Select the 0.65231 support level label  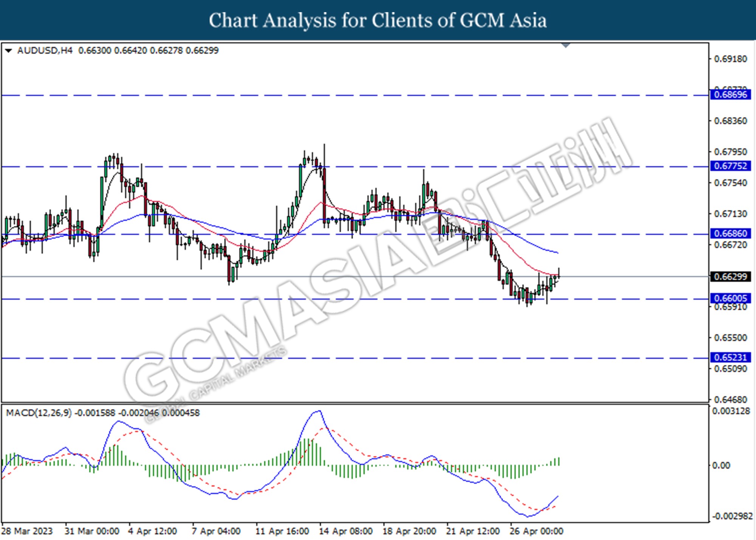(x=730, y=357)
